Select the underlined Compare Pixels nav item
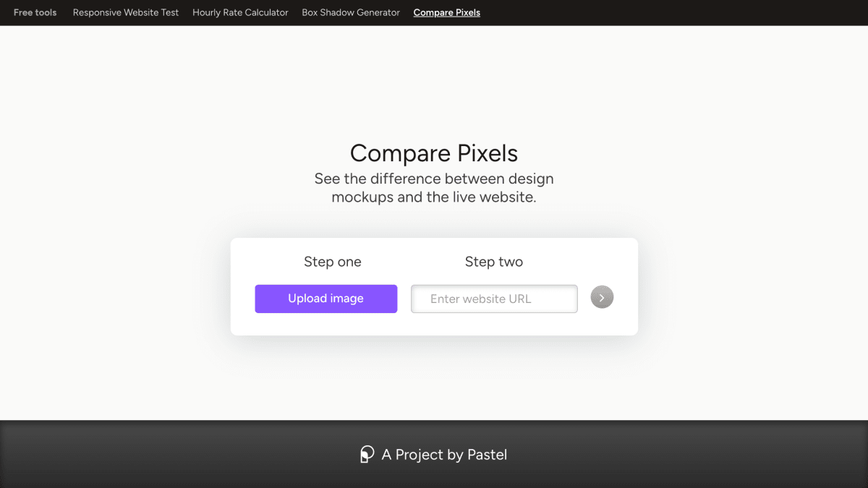Screen dimensions: 868x488 (x=447, y=12)
